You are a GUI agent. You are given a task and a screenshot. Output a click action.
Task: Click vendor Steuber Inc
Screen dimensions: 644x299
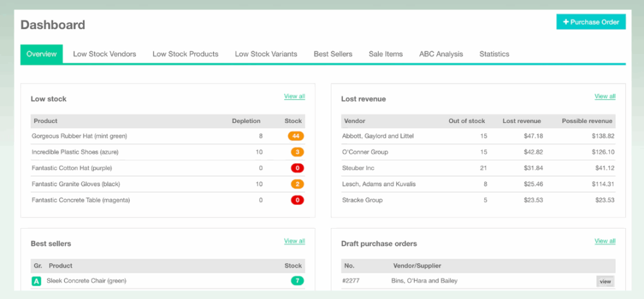tap(358, 168)
